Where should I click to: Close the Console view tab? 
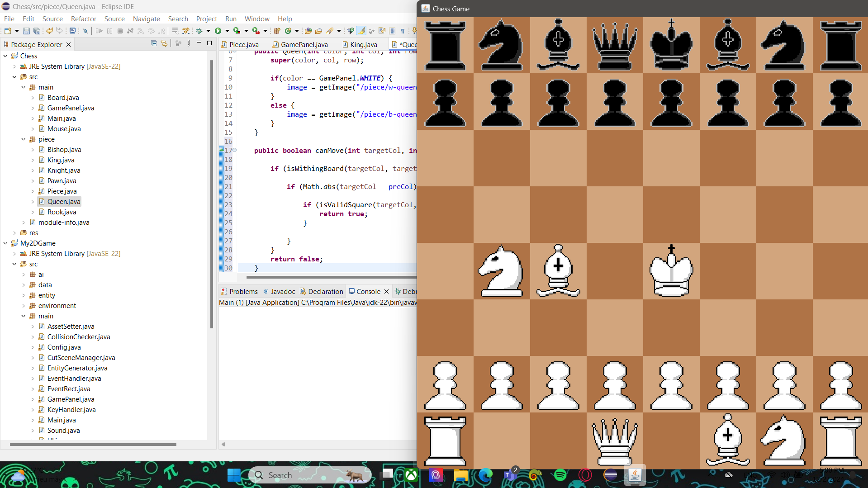[x=386, y=292]
